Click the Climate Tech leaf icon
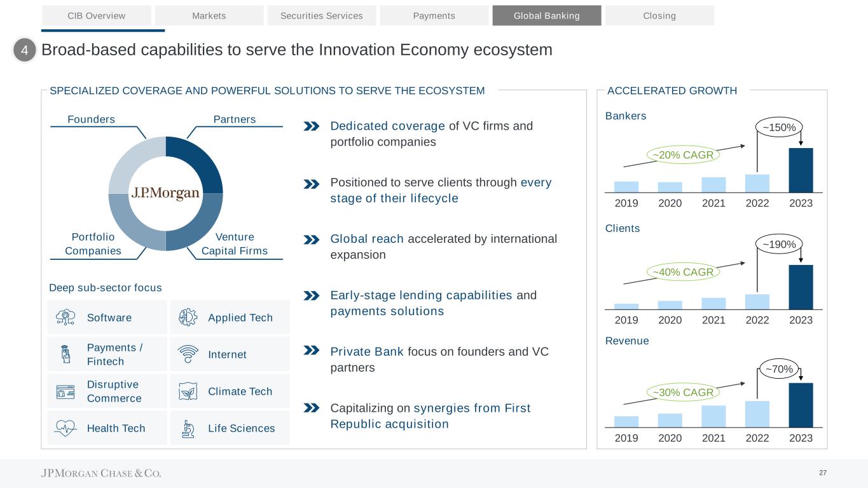 [x=188, y=391]
